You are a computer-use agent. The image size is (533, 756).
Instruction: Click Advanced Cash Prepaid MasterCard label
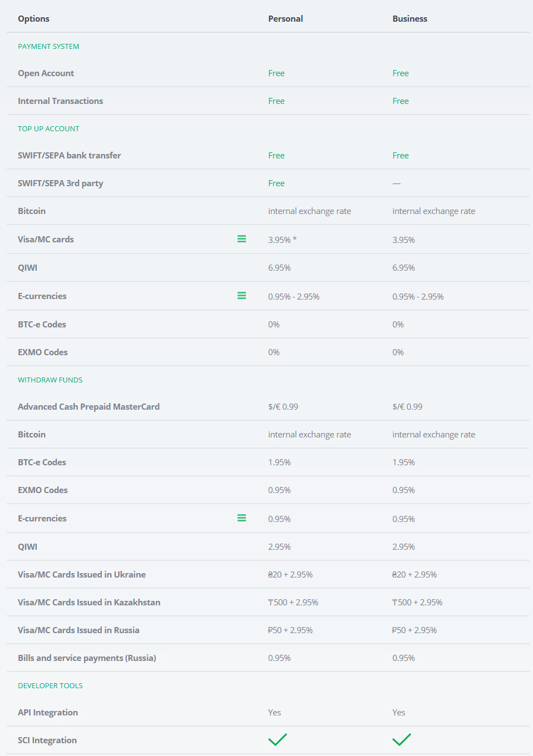click(88, 407)
